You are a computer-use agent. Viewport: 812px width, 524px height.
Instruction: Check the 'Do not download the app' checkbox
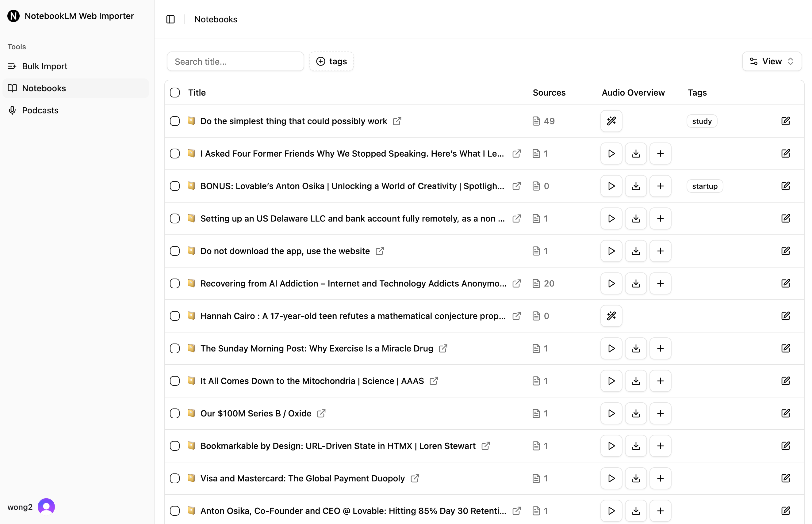[x=175, y=251]
